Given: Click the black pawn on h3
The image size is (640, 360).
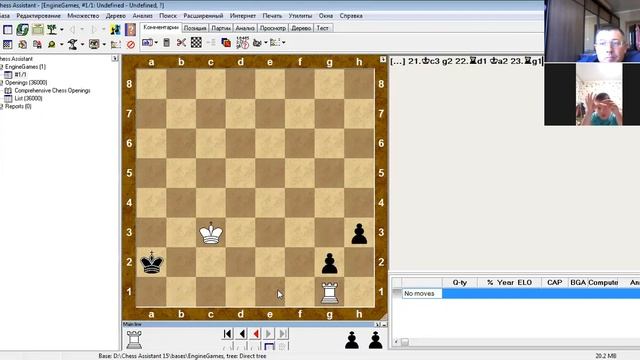Looking at the screenshot, I should coord(359,233).
